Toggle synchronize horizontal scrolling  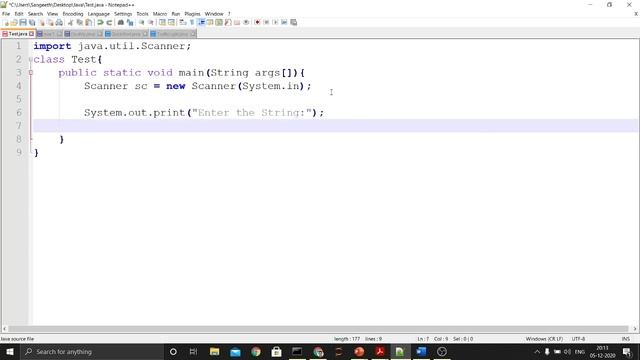171,22
